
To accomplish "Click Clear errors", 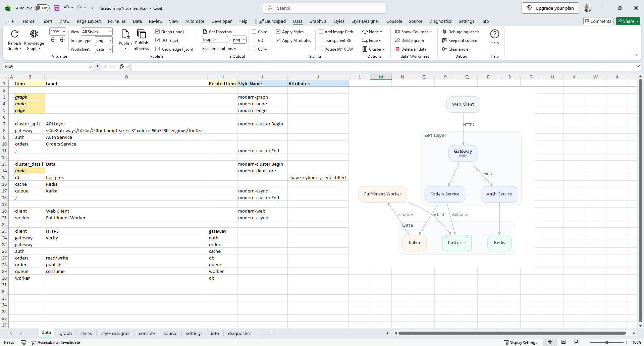I will [455, 49].
